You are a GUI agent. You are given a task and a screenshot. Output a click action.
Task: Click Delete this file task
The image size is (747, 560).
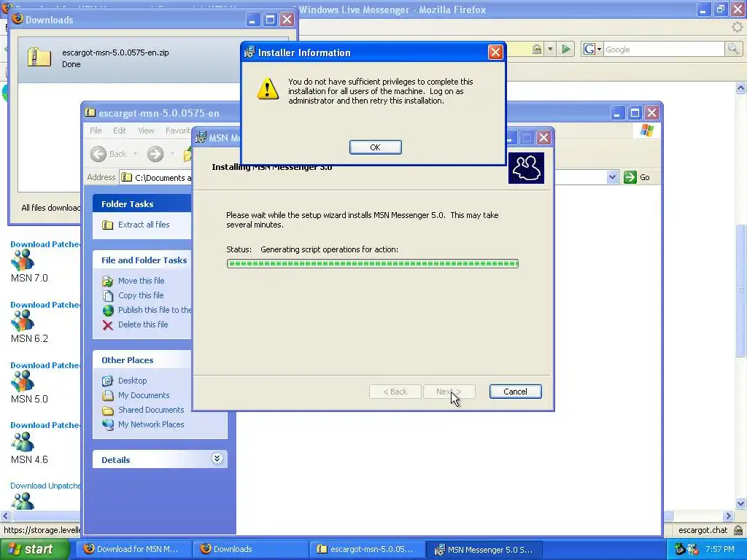[143, 324]
